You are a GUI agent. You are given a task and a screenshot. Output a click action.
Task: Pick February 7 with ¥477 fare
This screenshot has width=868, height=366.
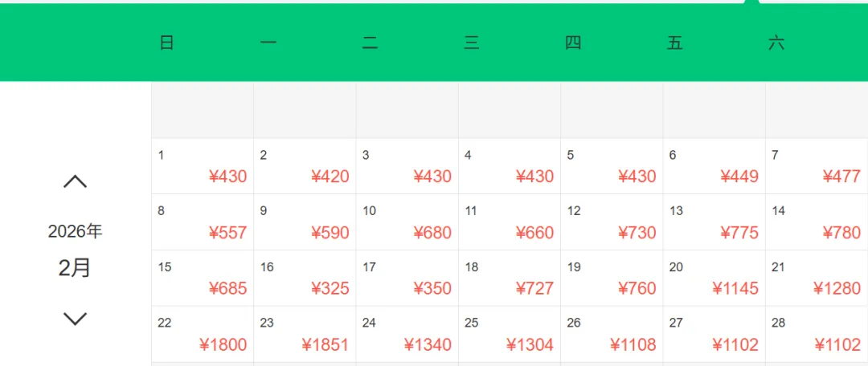coord(816,166)
